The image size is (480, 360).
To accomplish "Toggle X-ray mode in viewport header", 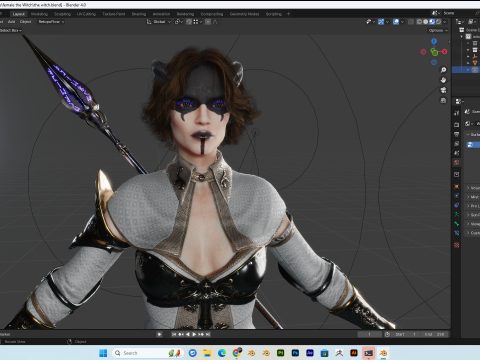I will (x=411, y=22).
